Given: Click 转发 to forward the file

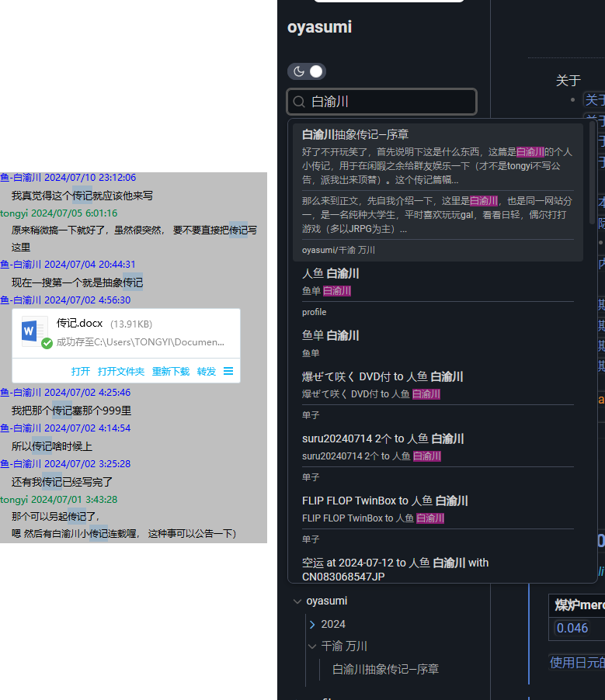Looking at the screenshot, I should (207, 372).
